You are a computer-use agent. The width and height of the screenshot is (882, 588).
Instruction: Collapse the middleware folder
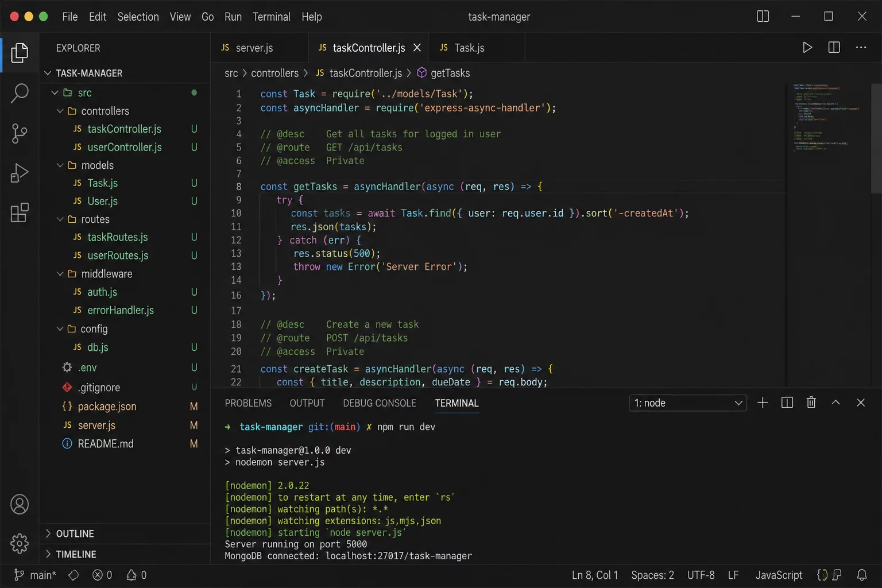click(60, 274)
